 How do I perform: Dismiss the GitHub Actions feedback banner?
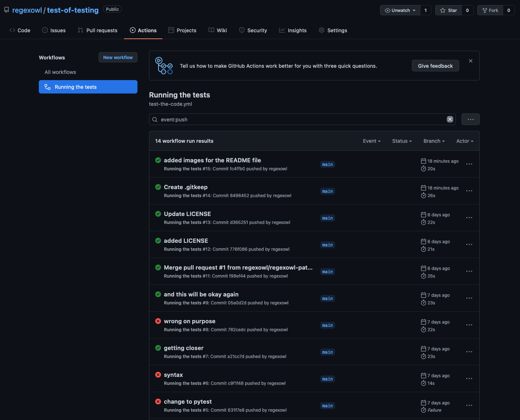pyautogui.click(x=471, y=61)
